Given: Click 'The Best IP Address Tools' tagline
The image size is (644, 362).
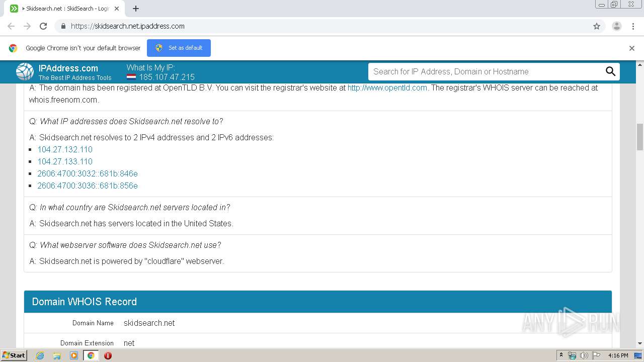Looking at the screenshot, I should [x=75, y=78].
